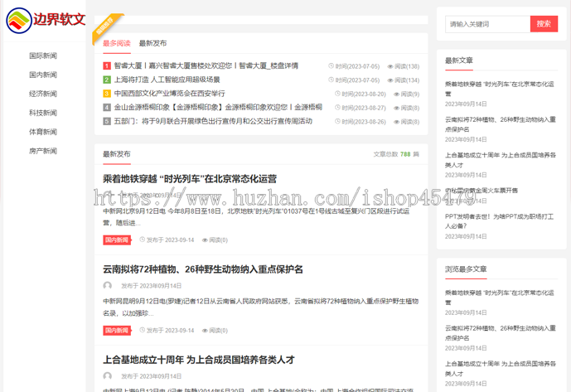The width and height of the screenshot is (571, 392).
Task: Open PPT发明者去世 article in 最新文章
Action: (499, 221)
